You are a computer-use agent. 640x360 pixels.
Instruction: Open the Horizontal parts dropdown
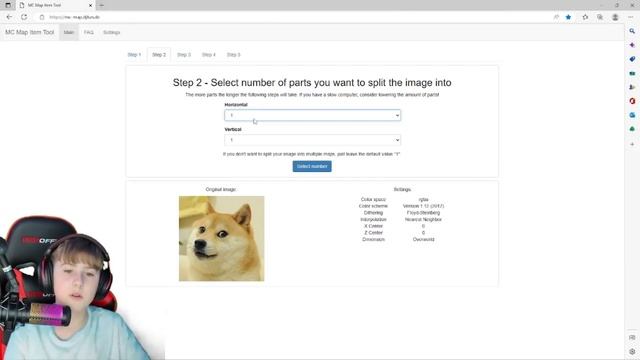click(x=312, y=116)
